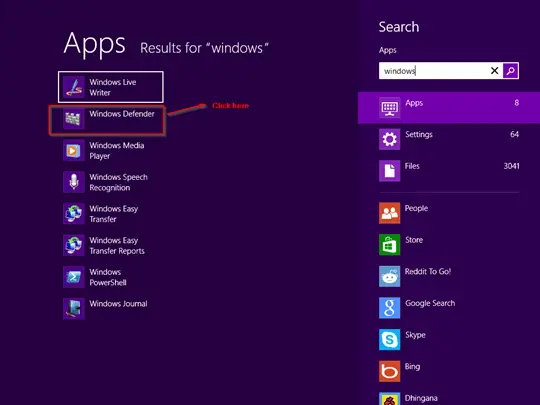Click 'Windows Speech Recognition' text
The width and height of the screenshot is (540, 405).
(118, 182)
